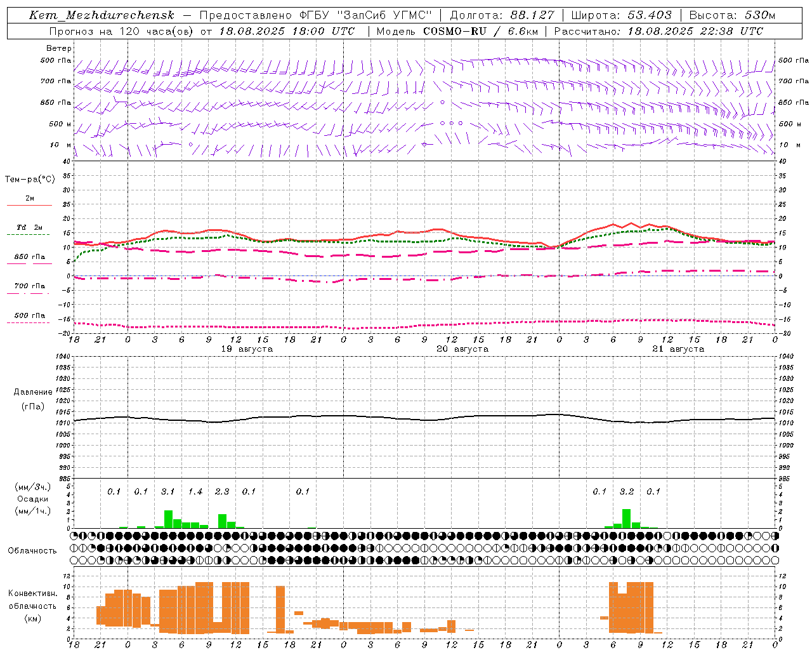812x650 pixels.
Task: Select the elevation label Высота: 530м
Action: click(x=732, y=15)
